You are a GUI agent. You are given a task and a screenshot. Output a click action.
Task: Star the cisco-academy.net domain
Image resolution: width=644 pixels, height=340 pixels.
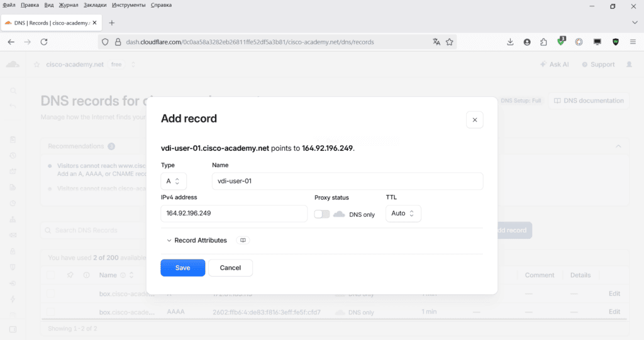pyautogui.click(x=36, y=65)
